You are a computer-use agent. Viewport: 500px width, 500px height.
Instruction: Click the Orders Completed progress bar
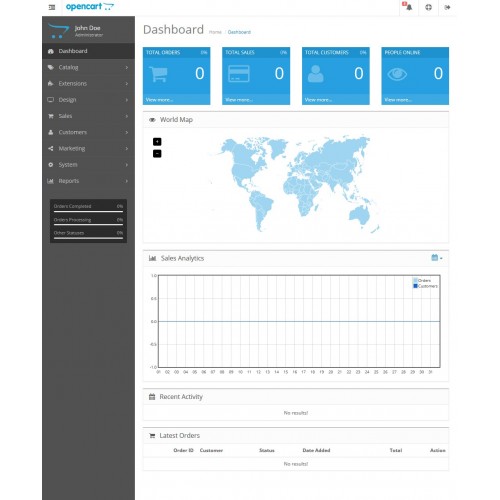[88, 211]
